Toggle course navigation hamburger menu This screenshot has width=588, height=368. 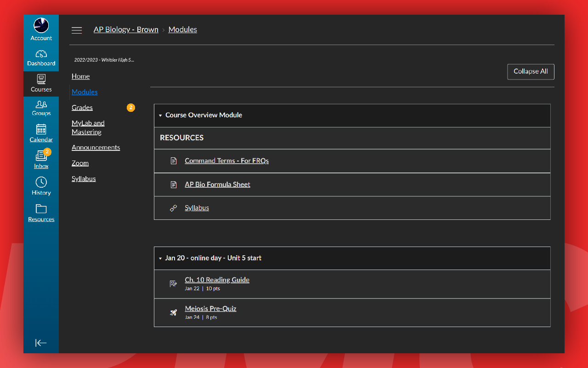coord(77,30)
